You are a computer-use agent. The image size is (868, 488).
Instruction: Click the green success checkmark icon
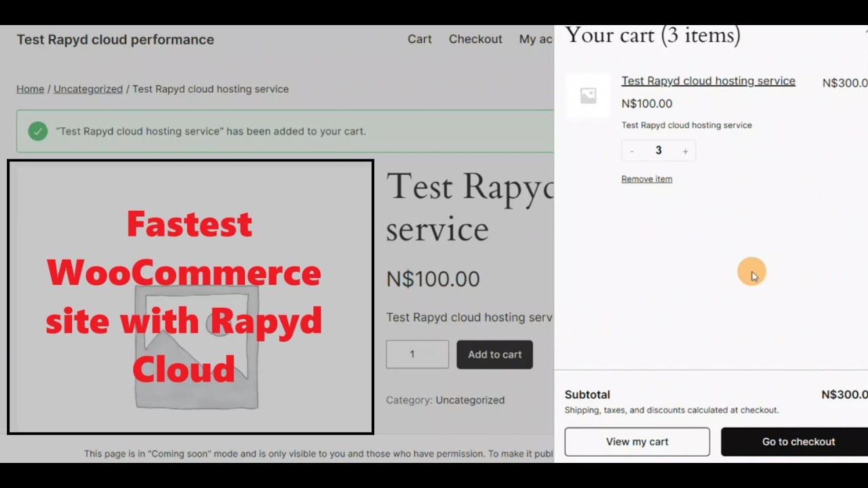[38, 131]
